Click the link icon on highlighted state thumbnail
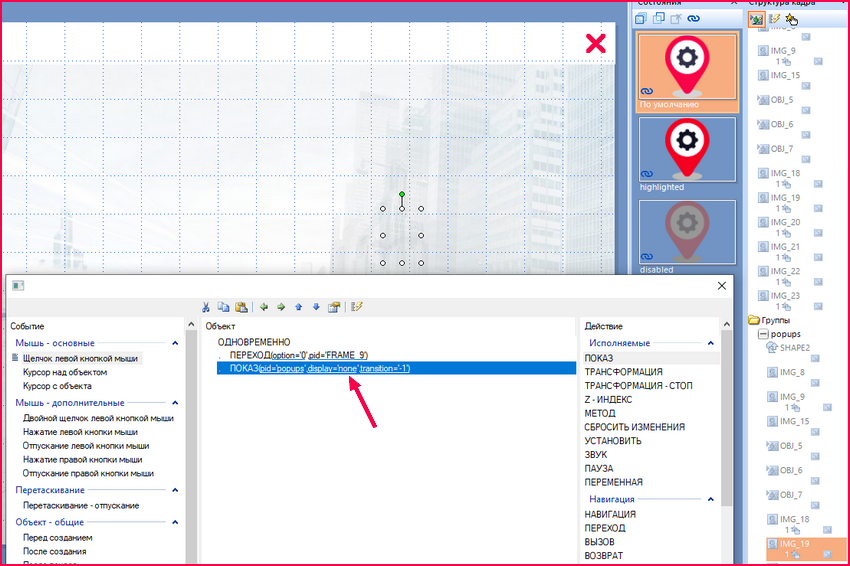Screen dimensions: 850x566 coord(647,174)
